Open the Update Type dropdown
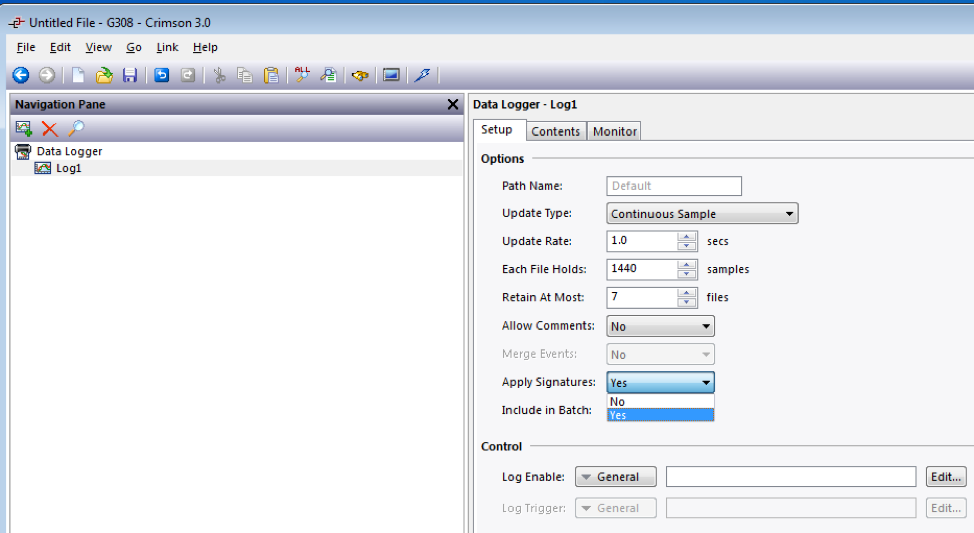 702,214
